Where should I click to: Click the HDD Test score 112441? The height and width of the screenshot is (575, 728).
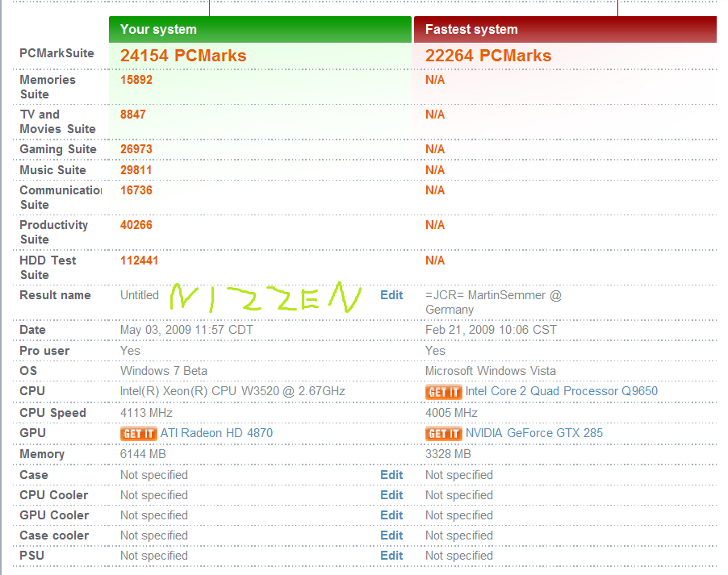click(x=140, y=260)
